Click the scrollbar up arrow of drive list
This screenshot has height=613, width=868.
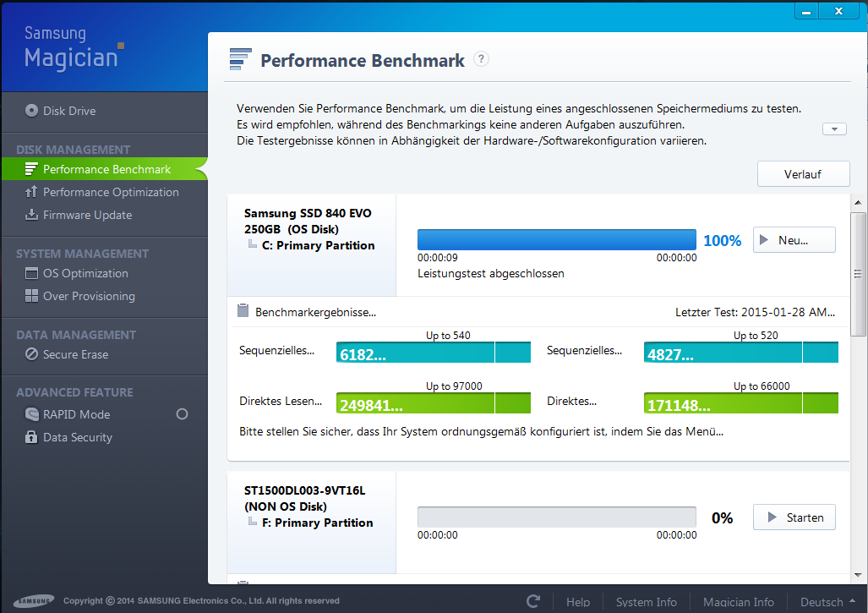[x=858, y=203]
